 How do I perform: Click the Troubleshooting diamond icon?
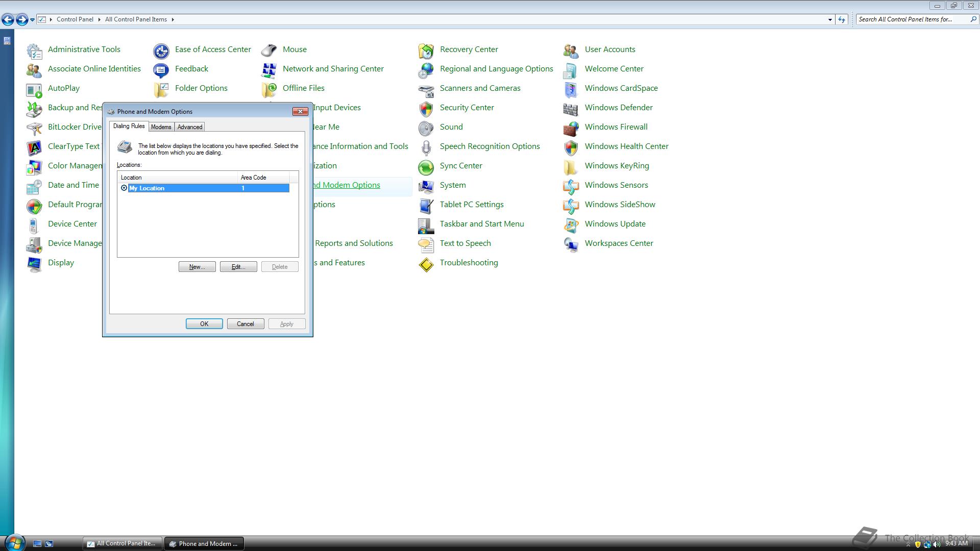pyautogui.click(x=426, y=264)
